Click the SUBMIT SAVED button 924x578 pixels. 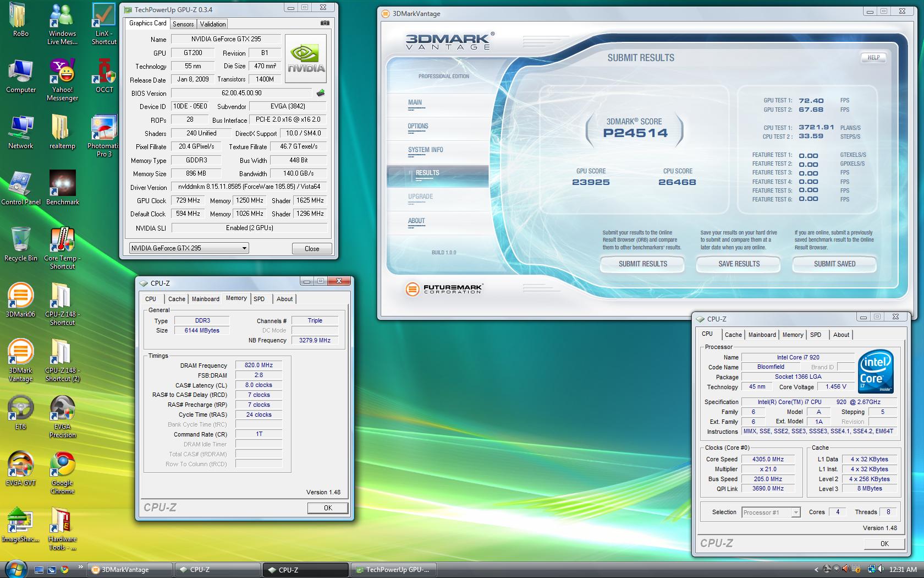point(834,264)
